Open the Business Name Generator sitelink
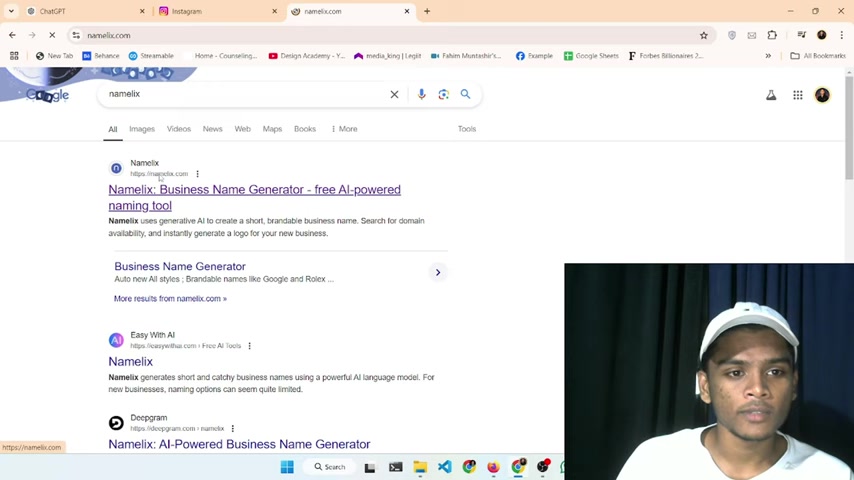The height and width of the screenshot is (480, 854). (x=180, y=266)
